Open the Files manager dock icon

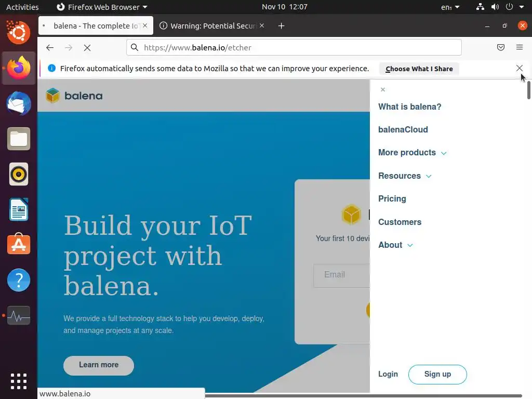pos(19,139)
